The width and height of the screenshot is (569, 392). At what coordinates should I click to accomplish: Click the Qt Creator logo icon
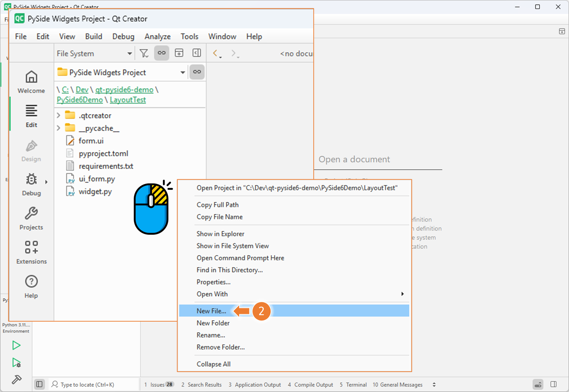point(19,19)
